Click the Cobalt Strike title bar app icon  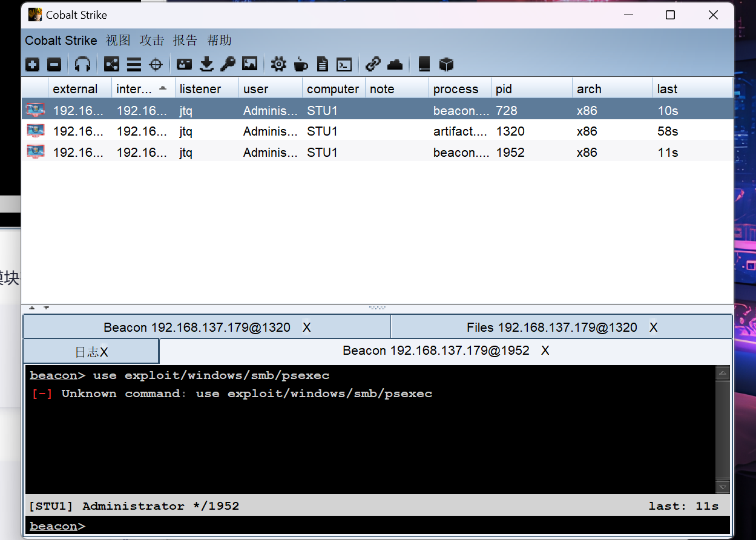(35, 15)
